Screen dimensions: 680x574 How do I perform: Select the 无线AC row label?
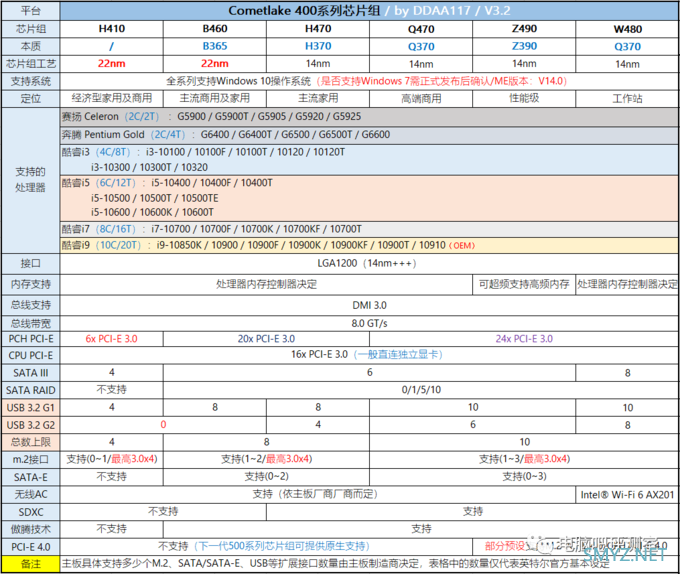30,495
